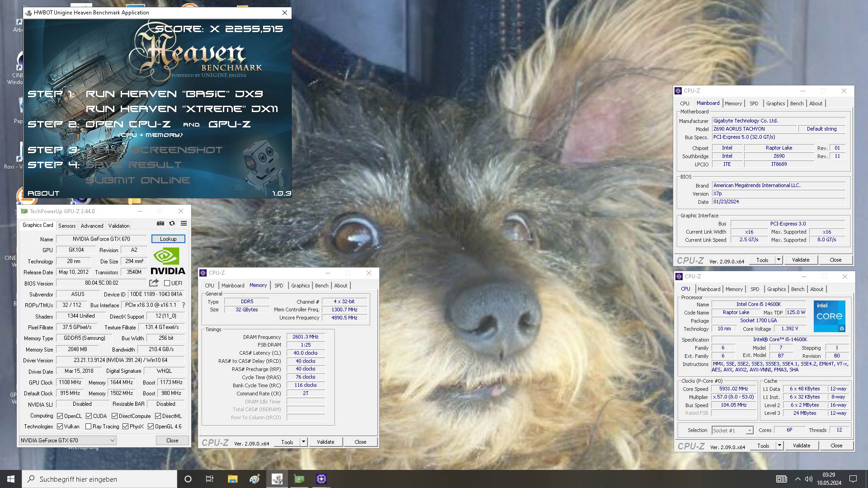Switch to GPU-Z Sensors tab
Image resolution: width=868 pixels, height=488 pixels.
point(67,225)
